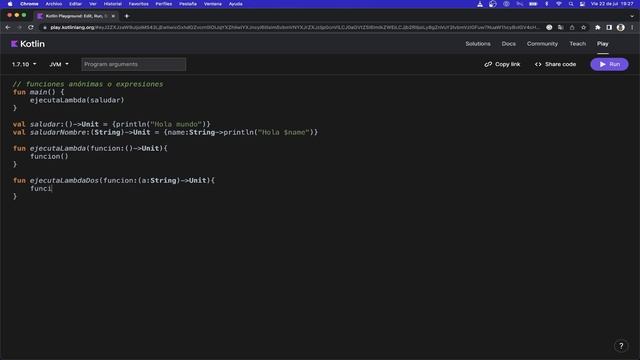The height and width of the screenshot is (360, 640).
Task: Open the Bluetooth status menu
Action: 547,4
